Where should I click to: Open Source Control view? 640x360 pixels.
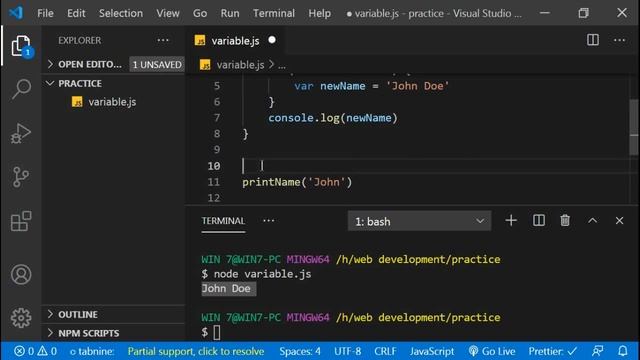(x=21, y=177)
